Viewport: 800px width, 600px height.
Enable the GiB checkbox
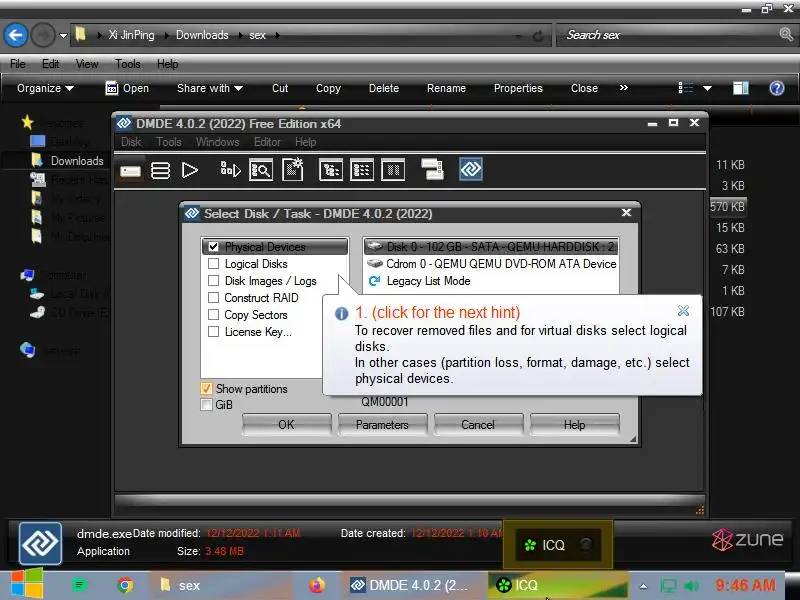[x=206, y=405]
